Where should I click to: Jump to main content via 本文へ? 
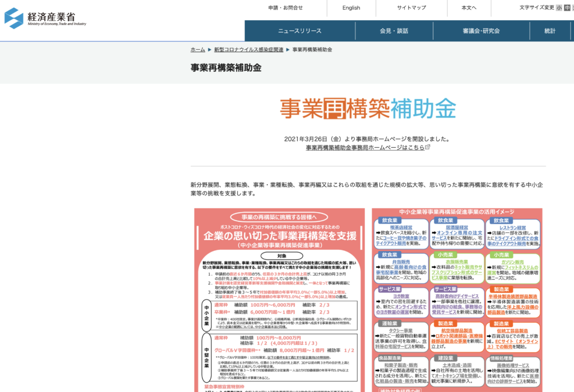[x=469, y=8]
